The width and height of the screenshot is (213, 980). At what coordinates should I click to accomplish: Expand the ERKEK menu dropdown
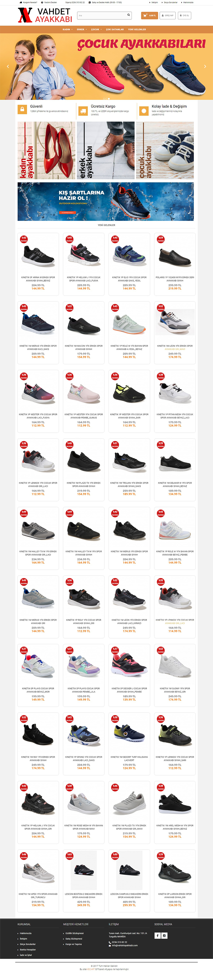pyautogui.click(x=81, y=29)
